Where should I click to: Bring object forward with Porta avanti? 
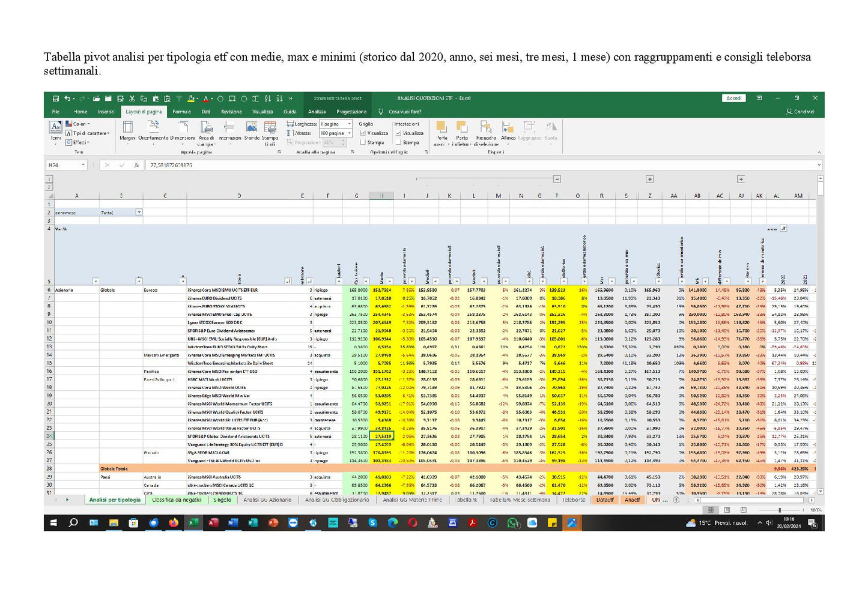[x=442, y=133]
